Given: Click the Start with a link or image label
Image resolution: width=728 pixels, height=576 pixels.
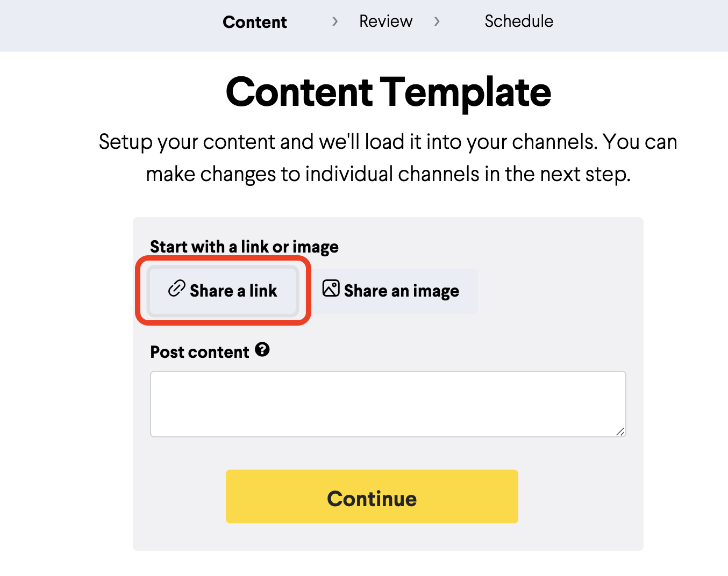Looking at the screenshot, I should pos(245,247).
